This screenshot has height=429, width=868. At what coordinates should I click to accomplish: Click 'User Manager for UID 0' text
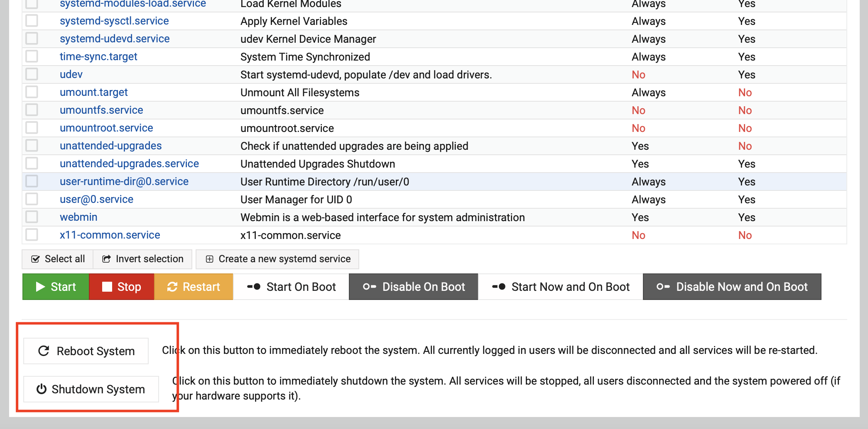point(296,200)
